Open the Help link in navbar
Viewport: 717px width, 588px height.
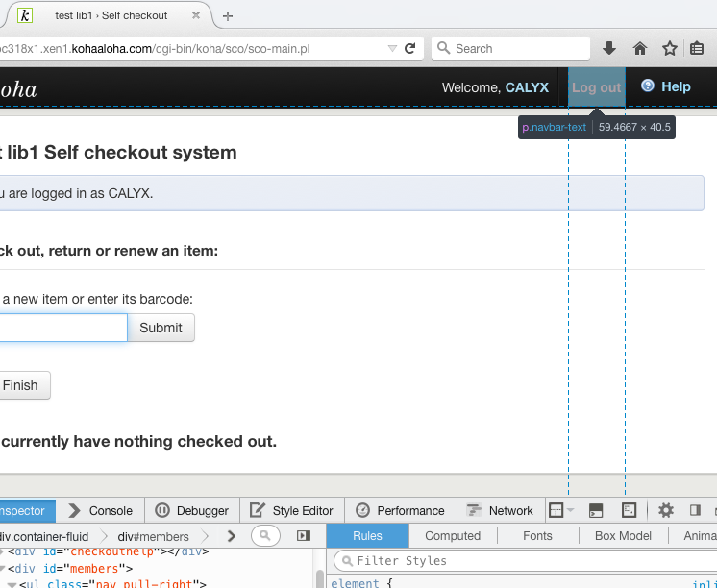pos(666,86)
